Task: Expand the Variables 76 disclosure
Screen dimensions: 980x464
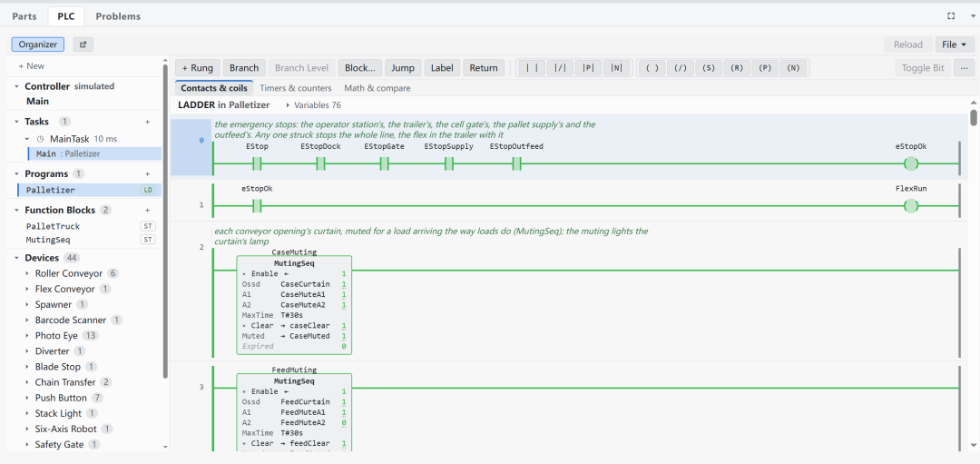Action: point(313,105)
